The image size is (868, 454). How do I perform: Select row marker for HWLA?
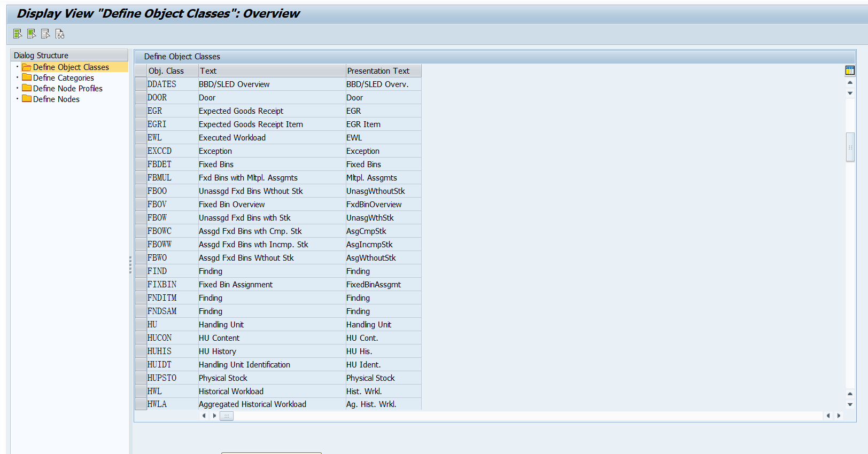(x=141, y=404)
